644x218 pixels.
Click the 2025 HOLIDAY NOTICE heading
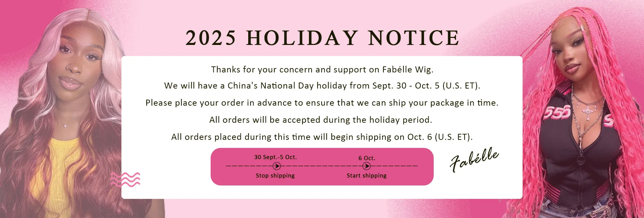(322, 38)
